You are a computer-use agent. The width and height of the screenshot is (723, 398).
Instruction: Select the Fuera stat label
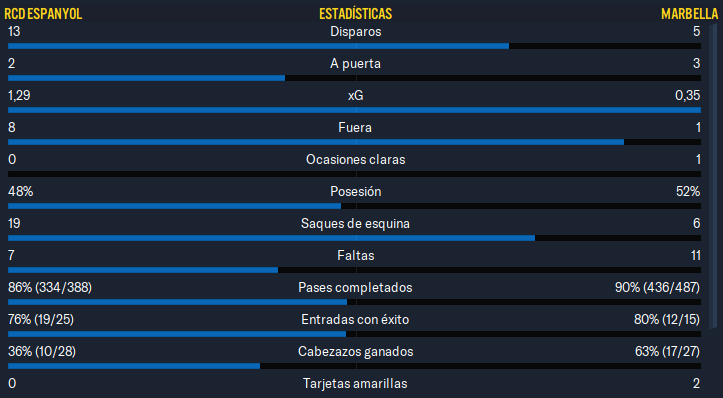tap(355, 127)
